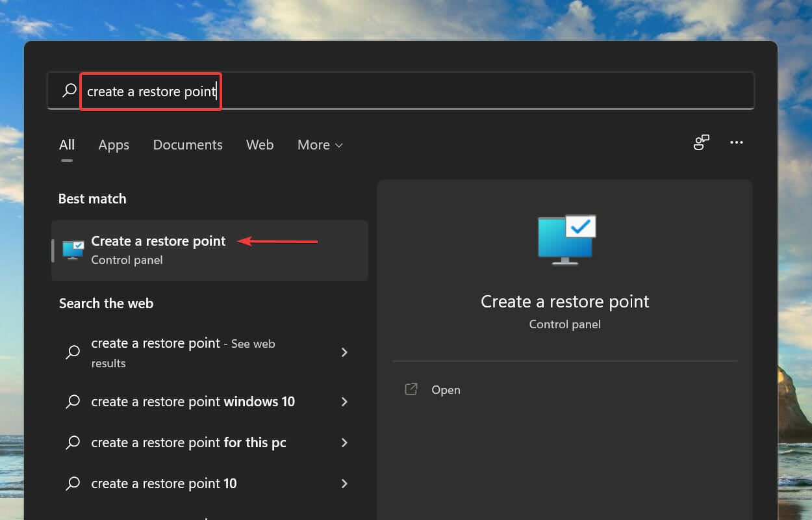This screenshot has height=520, width=812.
Task: Click the 'Best match' heading
Action: click(92, 199)
